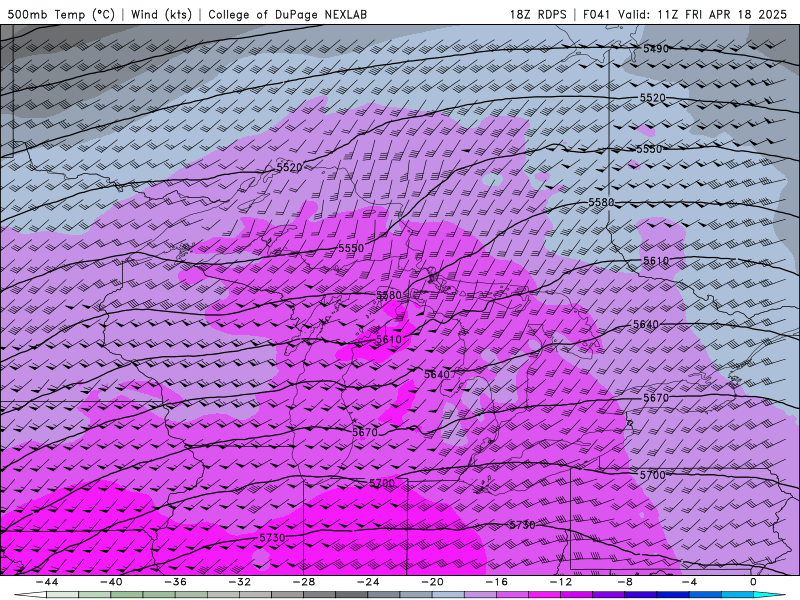Click 'College of DuPage NEXLAB' header text
The image size is (800, 600).
[x=287, y=14]
